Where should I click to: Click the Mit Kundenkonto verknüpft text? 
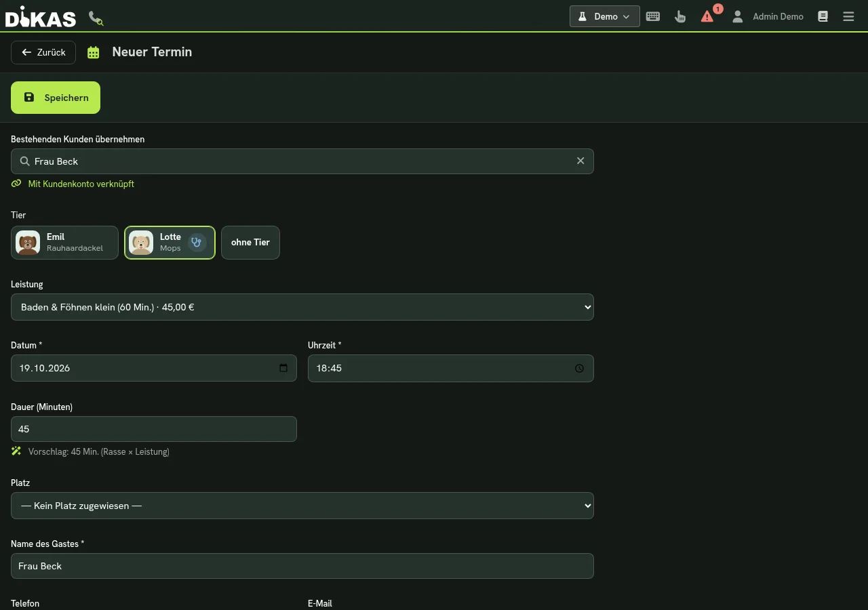click(81, 184)
